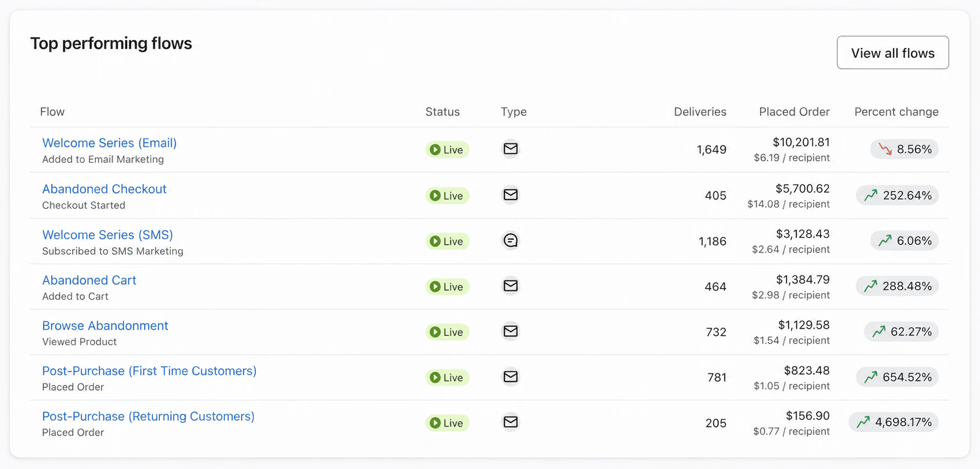Click the Subscribed to SMS Marketing trigger text
The height and width of the screenshot is (469, 980).
coord(113,251)
